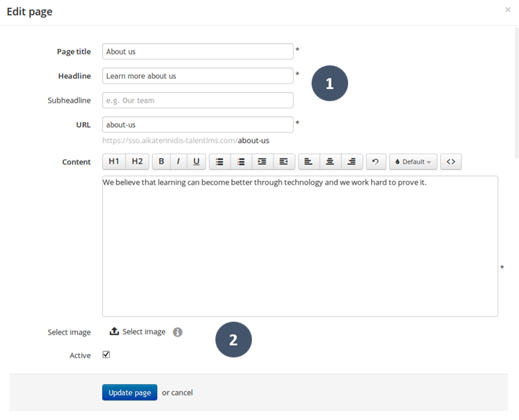Click the Subheadline input field
The width and height of the screenshot is (519, 420).
(x=197, y=101)
